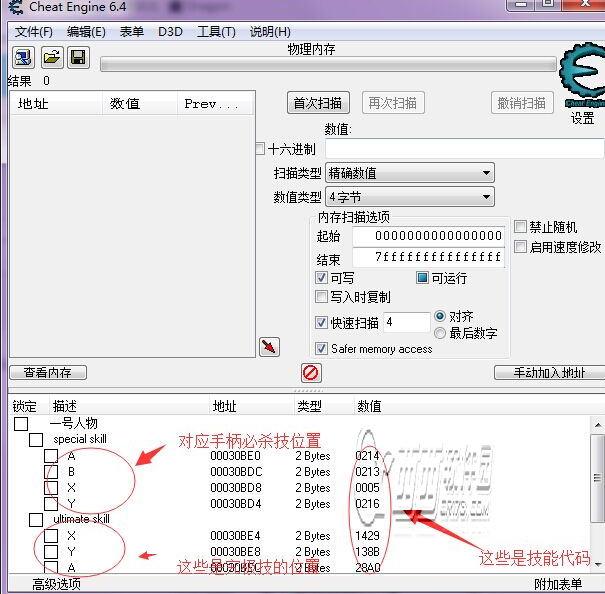The image size is (605, 594).
Task: Open 高级选项 advanced options
Action: click(56, 584)
